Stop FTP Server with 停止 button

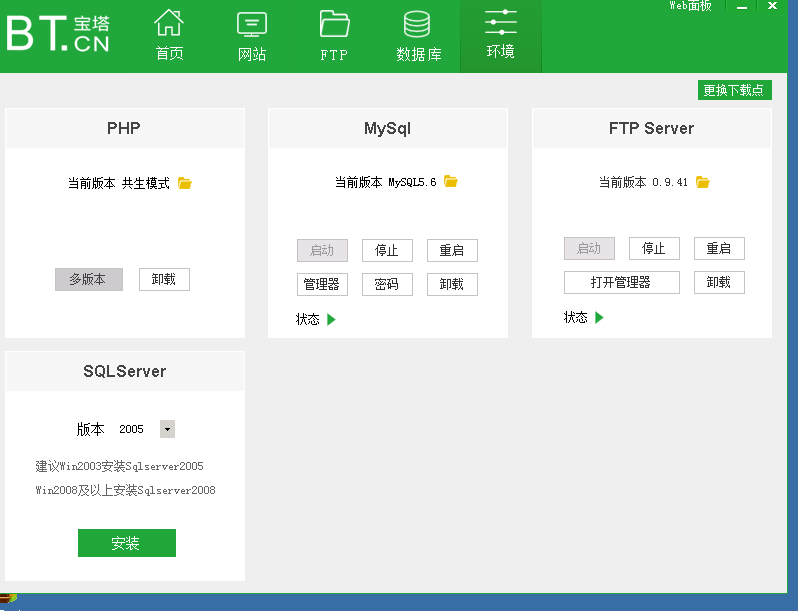coord(654,248)
